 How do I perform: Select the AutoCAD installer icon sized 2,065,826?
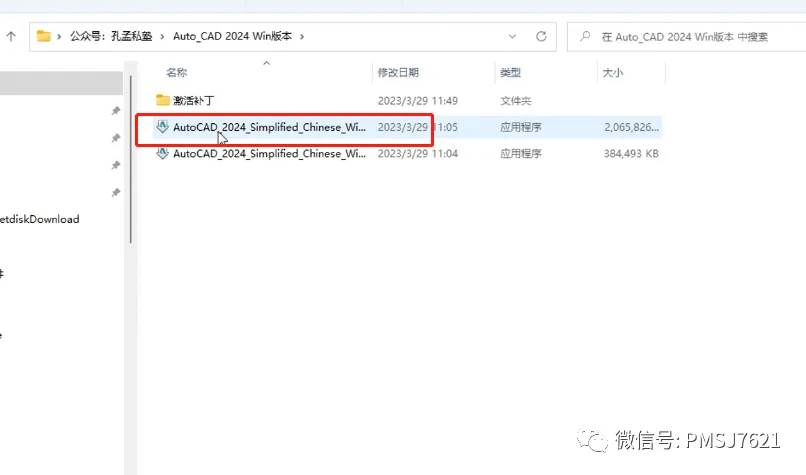(162, 126)
